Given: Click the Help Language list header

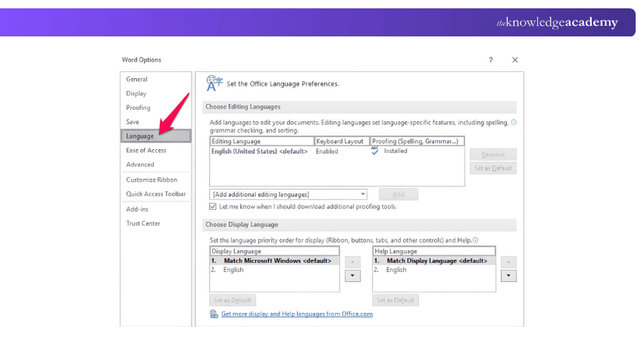Looking at the screenshot, I should click(x=433, y=251).
